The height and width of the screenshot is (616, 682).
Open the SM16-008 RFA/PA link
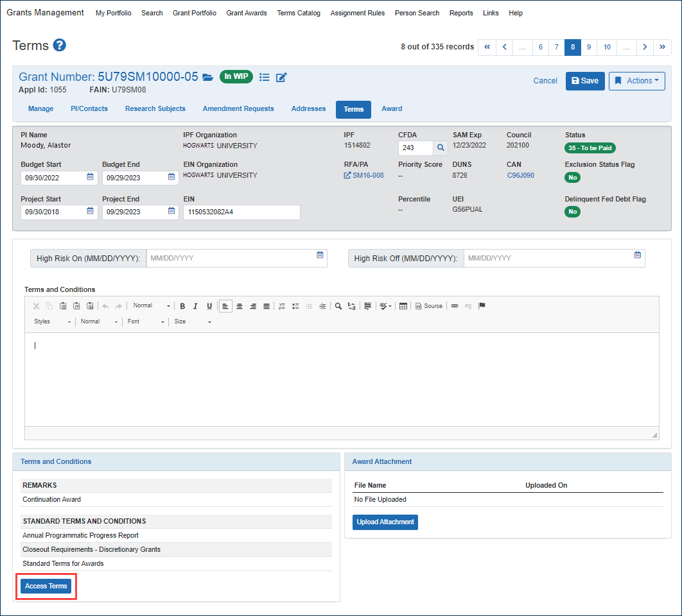[x=364, y=175]
